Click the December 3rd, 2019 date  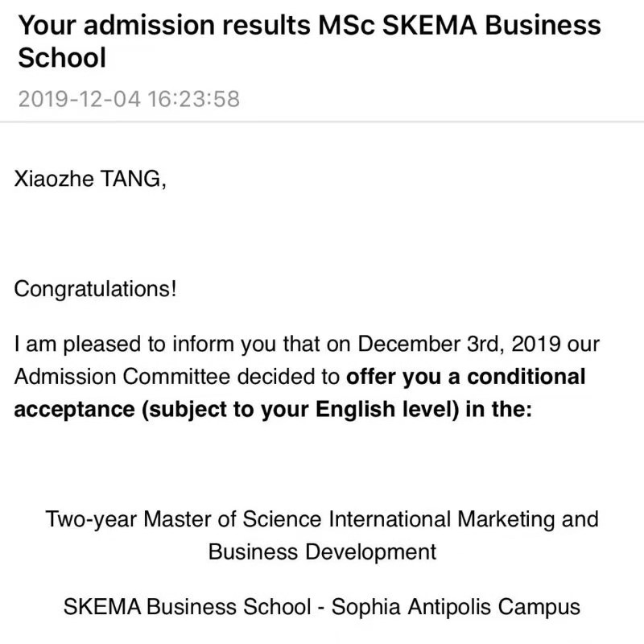tap(458, 345)
